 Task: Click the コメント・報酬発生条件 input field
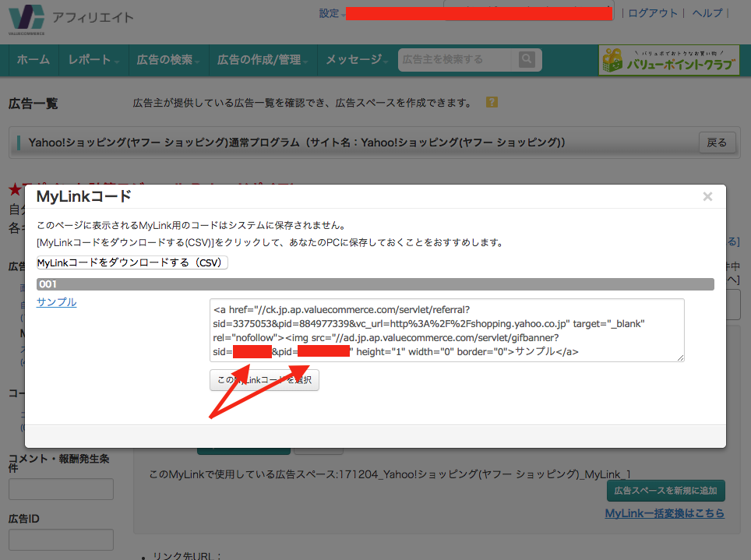click(x=61, y=489)
